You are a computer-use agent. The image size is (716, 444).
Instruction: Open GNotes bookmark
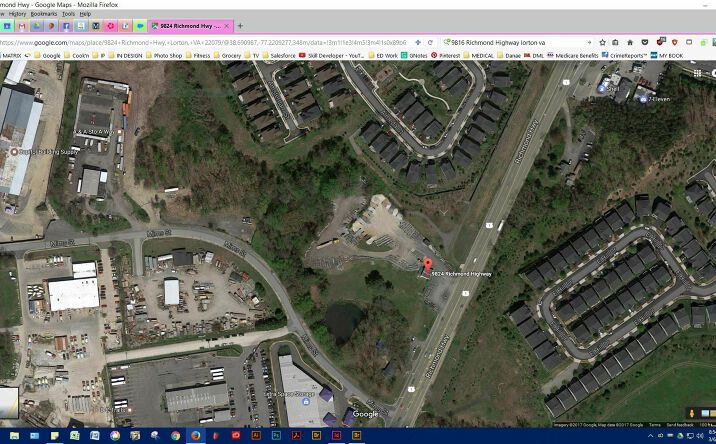tap(414, 55)
